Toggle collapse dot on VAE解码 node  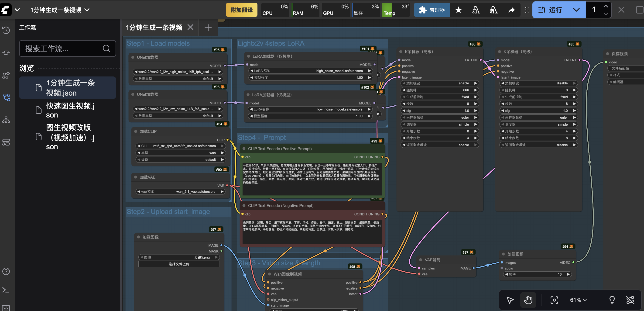pos(421,260)
